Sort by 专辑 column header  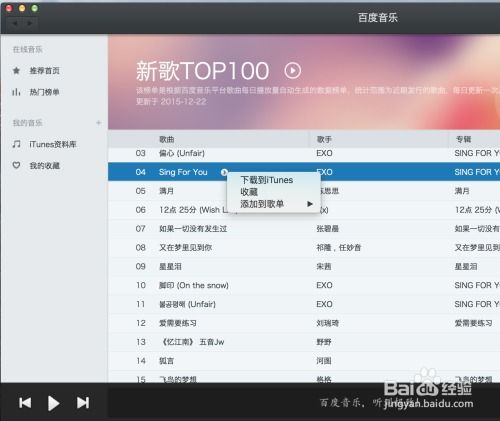[463, 139]
